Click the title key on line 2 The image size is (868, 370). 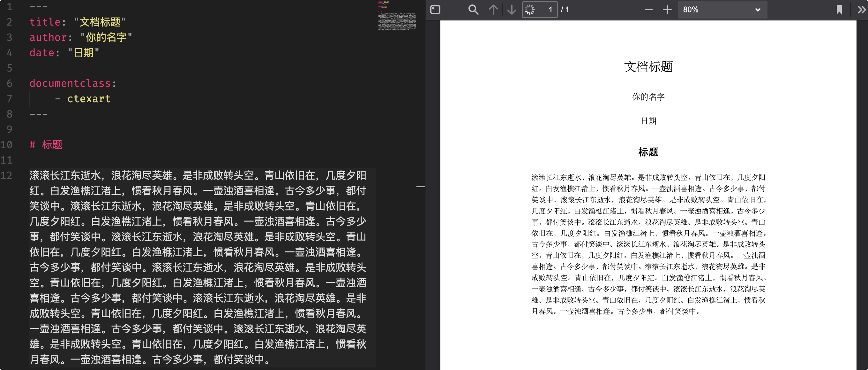click(x=45, y=22)
